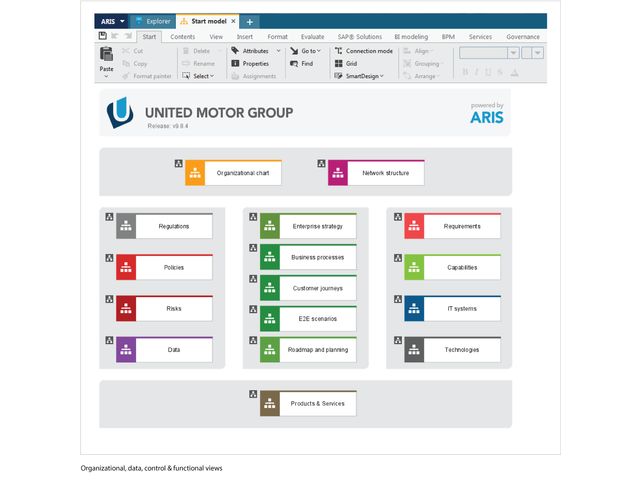Click the Paste clipboard icon
640x480 pixels.
106,57
